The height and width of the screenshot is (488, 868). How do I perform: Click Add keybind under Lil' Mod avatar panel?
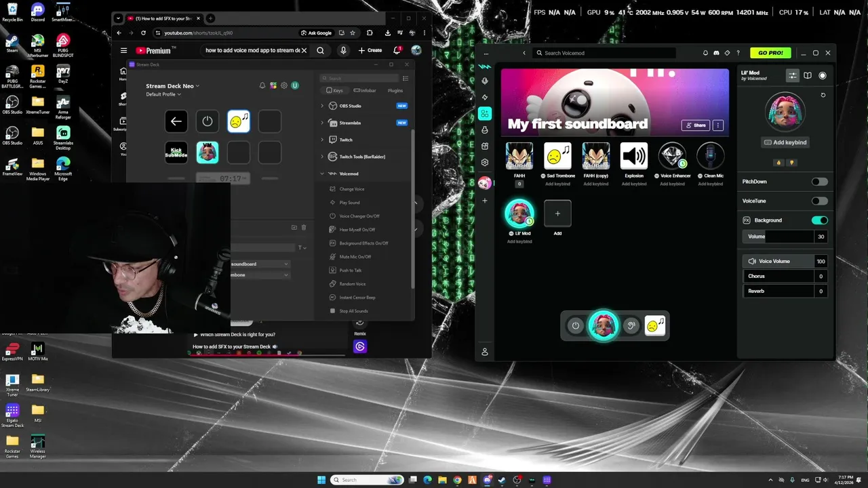click(x=785, y=142)
